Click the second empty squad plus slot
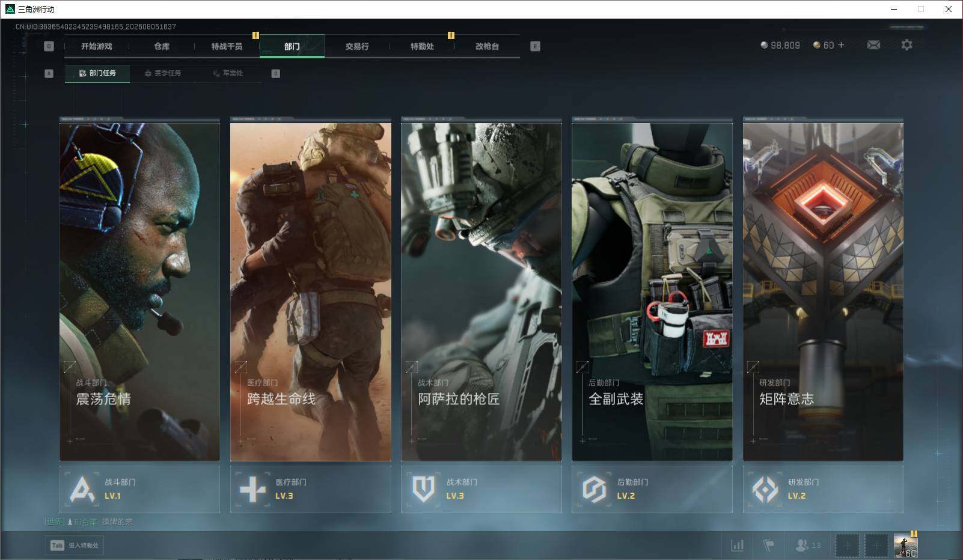The height and width of the screenshot is (560, 963). (876, 546)
